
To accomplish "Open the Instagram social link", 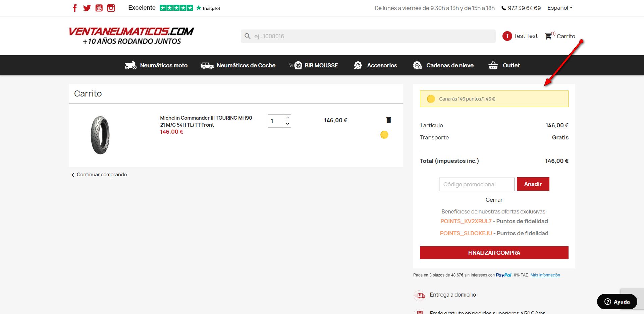I will coord(111,8).
